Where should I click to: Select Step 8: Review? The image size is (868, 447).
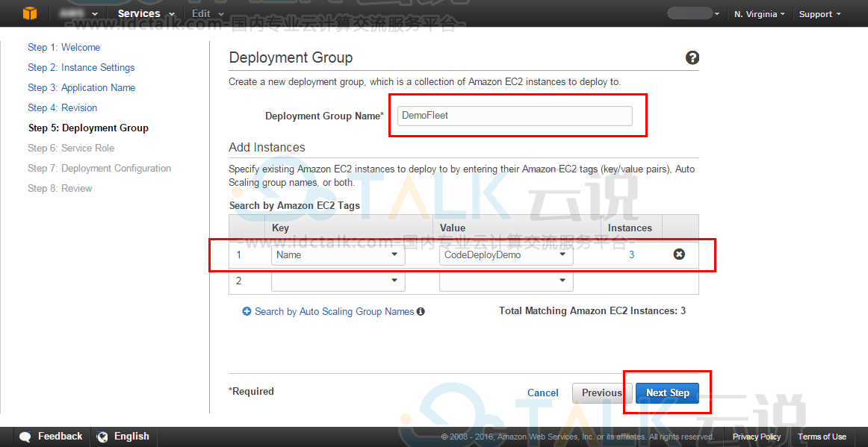click(x=60, y=189)
